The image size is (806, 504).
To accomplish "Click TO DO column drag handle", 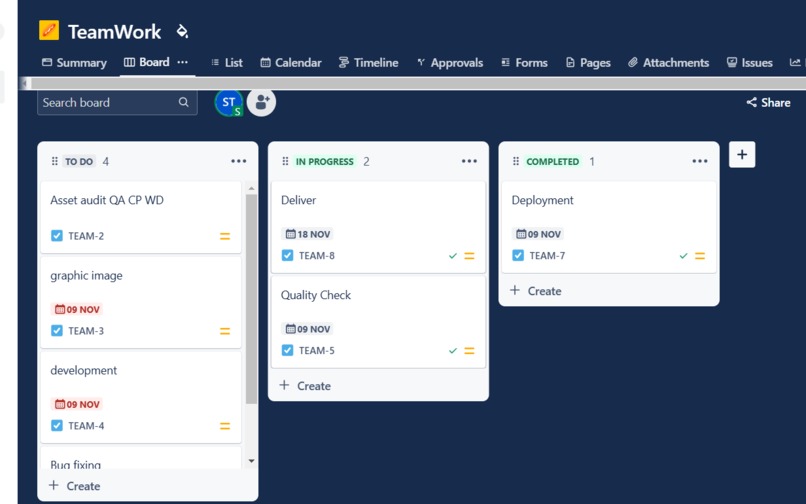I will pyautogui.click(x=54, y=161).
